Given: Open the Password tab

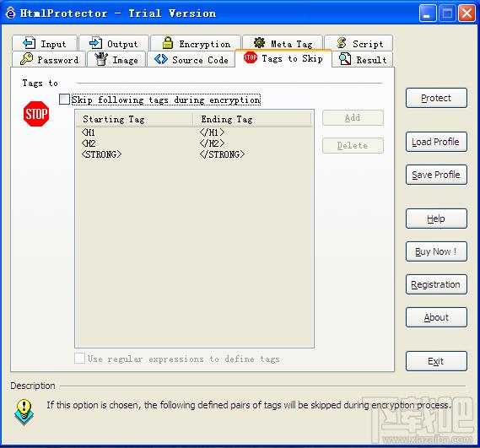Looking at the screenshot, I should tap(49, 59).
